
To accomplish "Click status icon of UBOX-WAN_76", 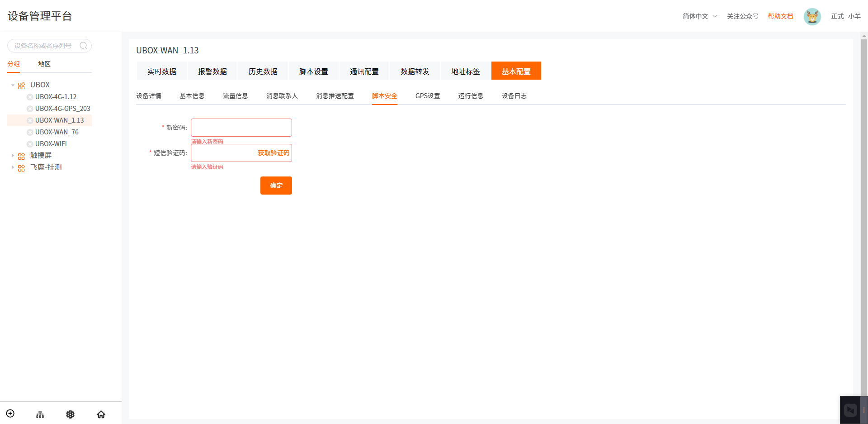I will click(x=30, y=132).
